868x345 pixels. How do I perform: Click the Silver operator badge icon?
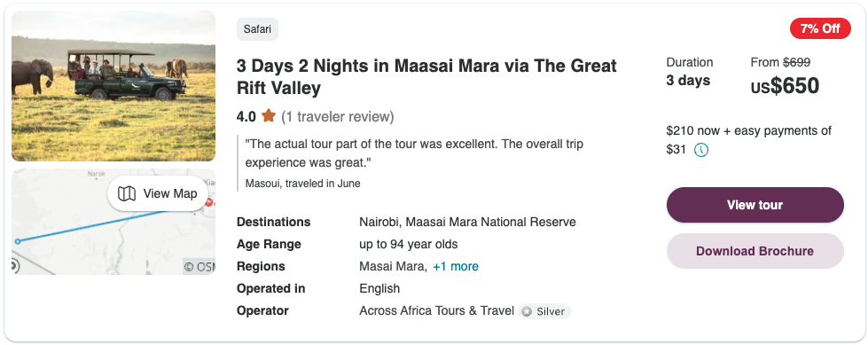pos(527,311)
